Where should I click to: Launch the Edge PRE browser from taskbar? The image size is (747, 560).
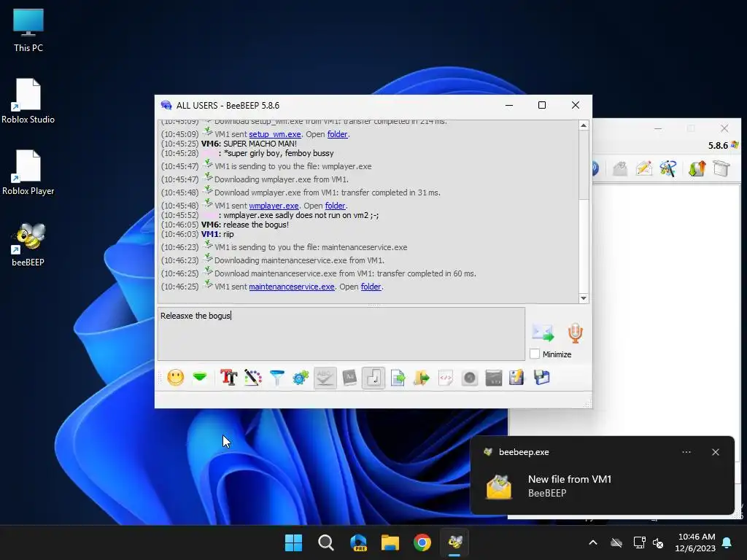[x=357, y=542]
